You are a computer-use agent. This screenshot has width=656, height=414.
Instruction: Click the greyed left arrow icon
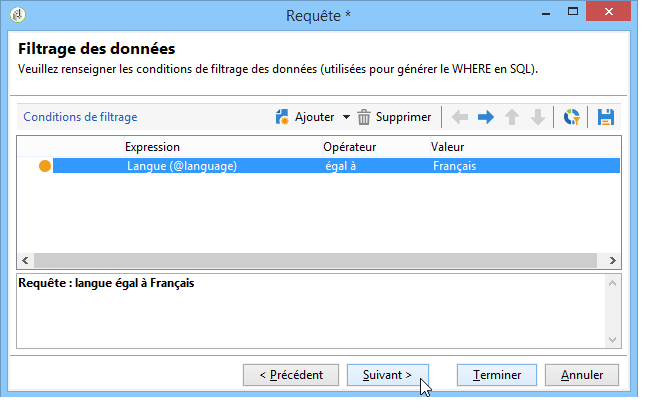coord(460,117)
